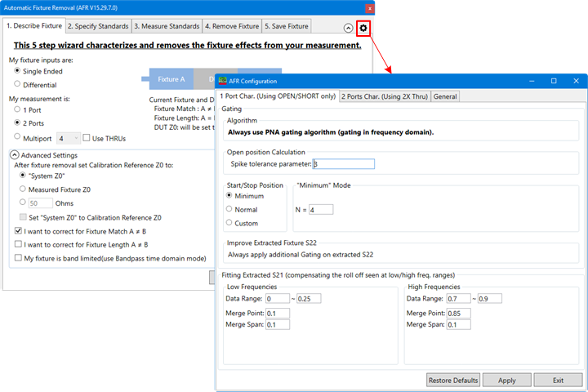The height and width of the screenshot is (392, 588).
Task: Toggle correct for Fixture Match A ≠ B
Action: (19, 231)
